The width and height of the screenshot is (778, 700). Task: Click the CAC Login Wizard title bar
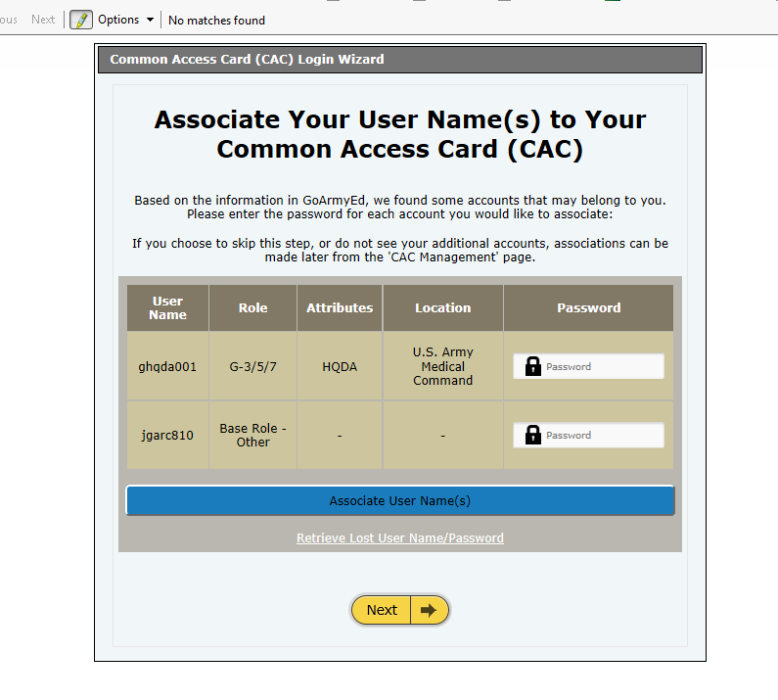point(400,59)
